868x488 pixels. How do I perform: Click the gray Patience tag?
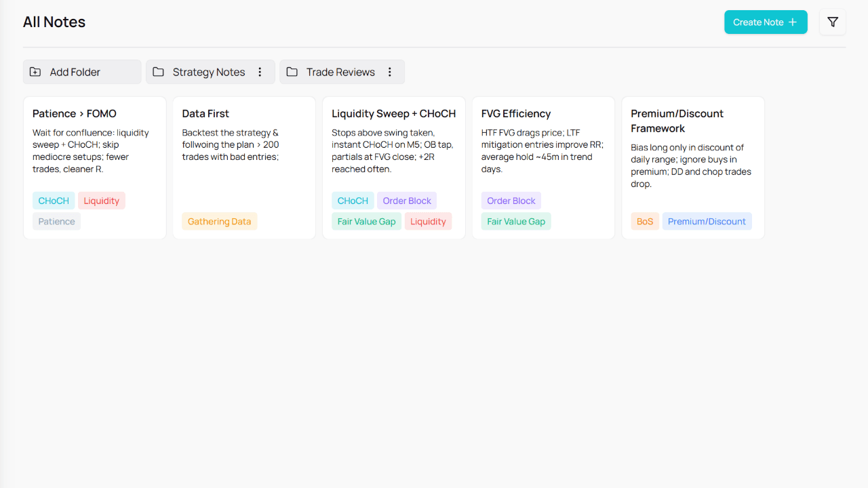(x=56, y=222)
